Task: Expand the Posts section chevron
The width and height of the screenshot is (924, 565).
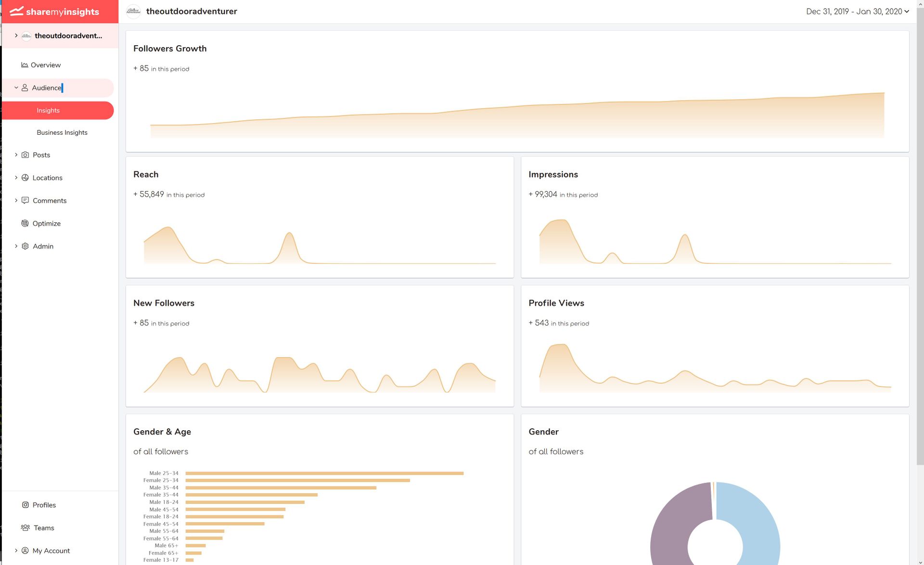Action: point(16,155)
